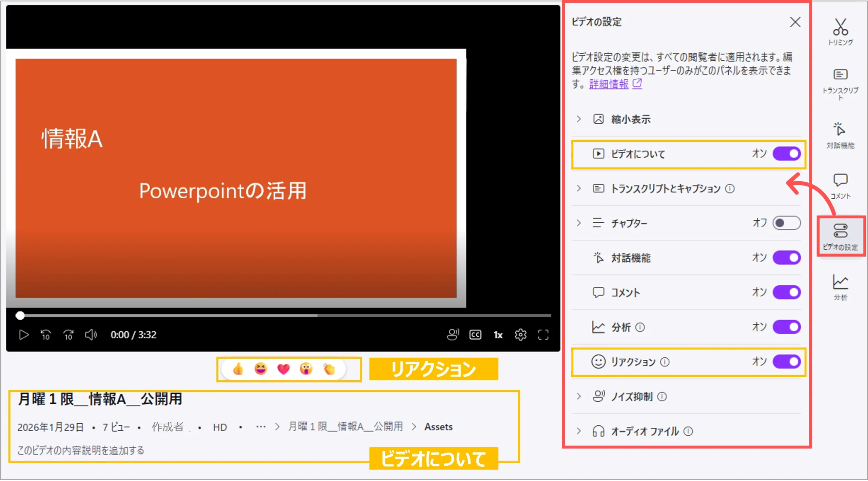This screenshot has width=868, height=481.
Task: Turn off the About Video toggle
Action: pos(787,154)
